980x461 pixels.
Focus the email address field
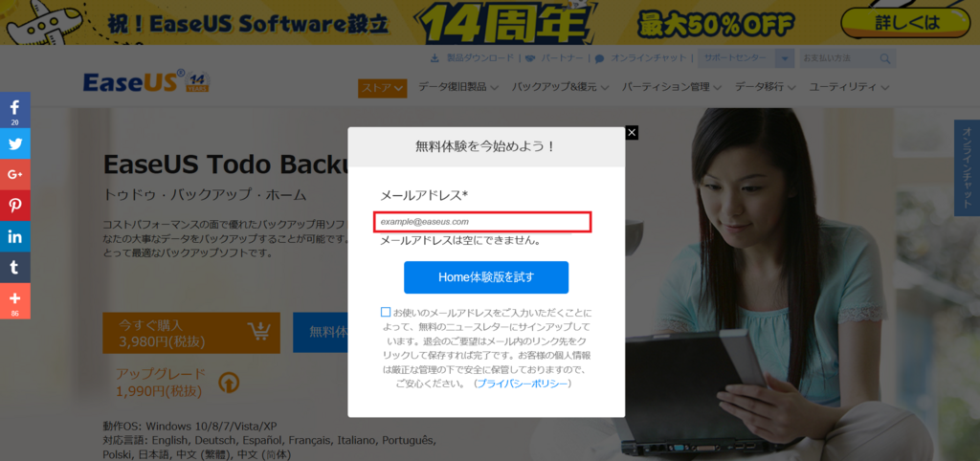482,222
